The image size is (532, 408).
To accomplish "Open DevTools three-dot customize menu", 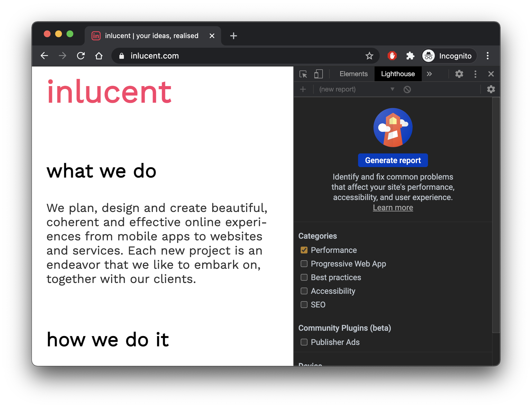I will tap(475, 74).
